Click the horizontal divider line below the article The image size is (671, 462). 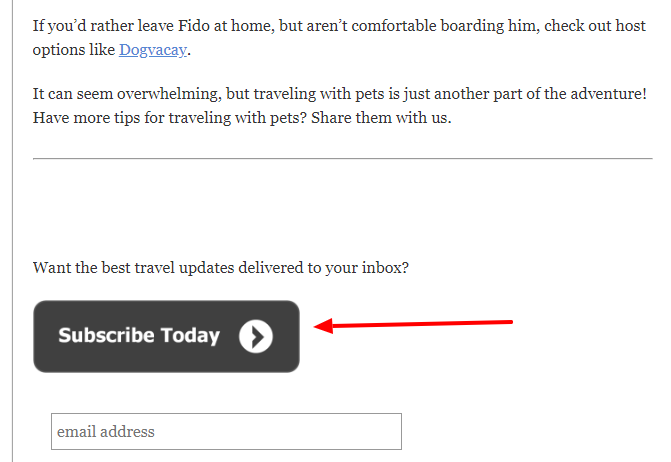point(343,159)
